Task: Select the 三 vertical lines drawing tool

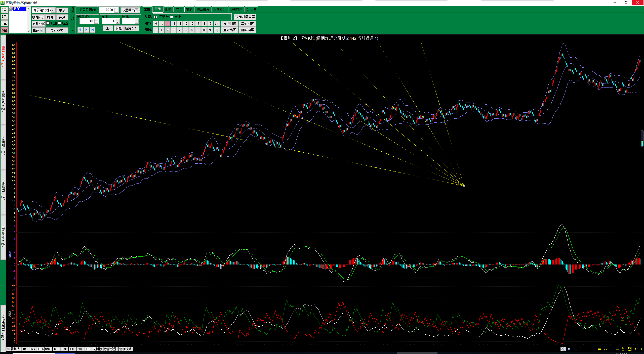Action: pyautogui.click(x=612, y=349)
